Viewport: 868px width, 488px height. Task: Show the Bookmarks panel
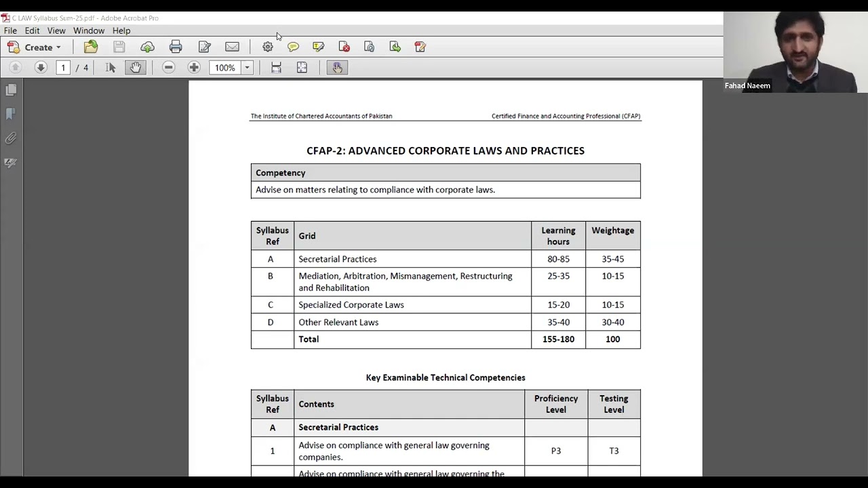click(x=11, y=114)
